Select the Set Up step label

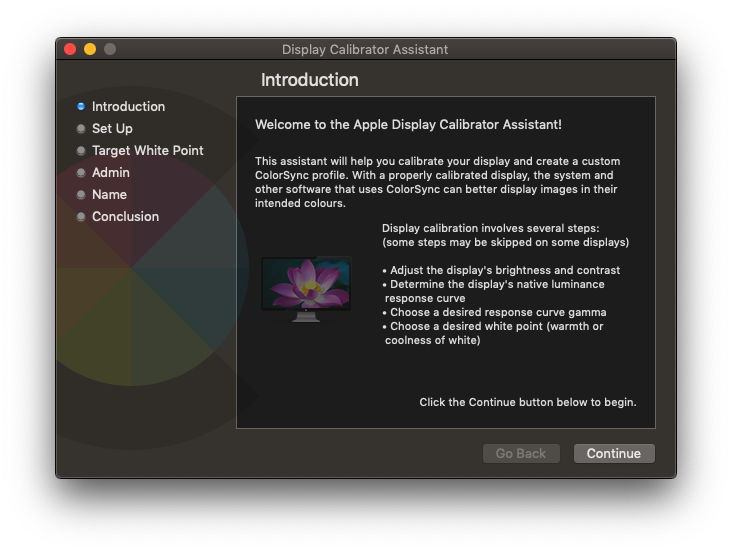click(112, 128)
